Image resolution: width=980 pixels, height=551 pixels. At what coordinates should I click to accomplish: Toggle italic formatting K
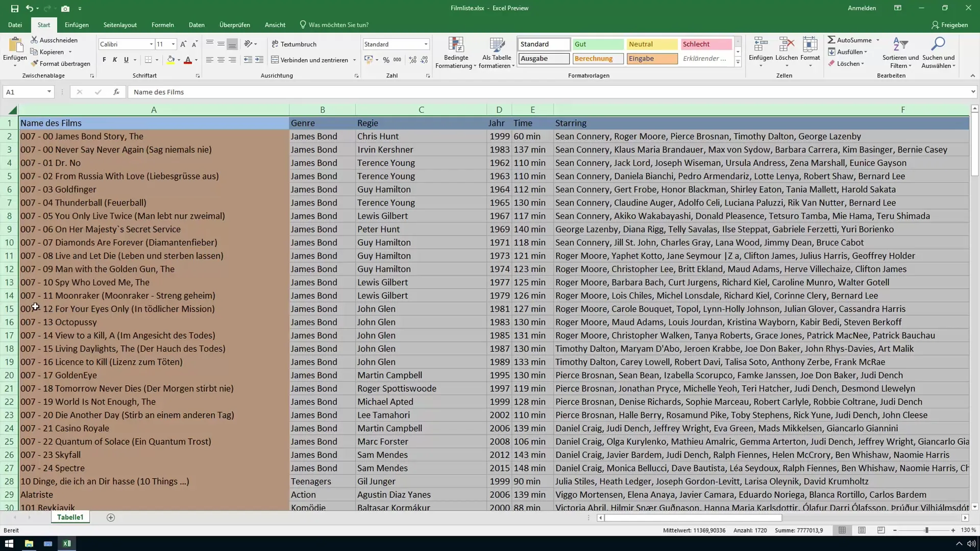point(115,60)
